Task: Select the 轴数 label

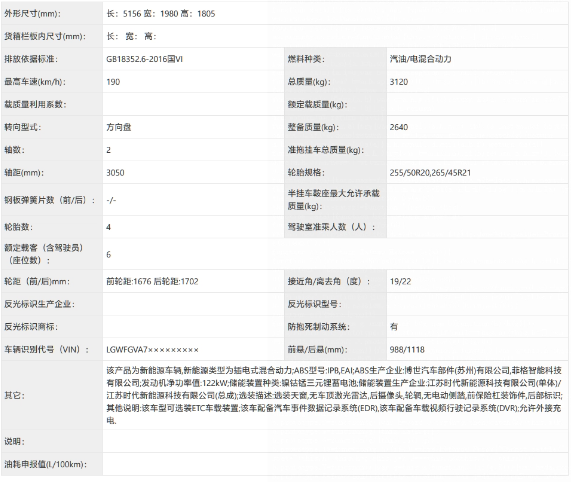Action: (x=15, y=150)
